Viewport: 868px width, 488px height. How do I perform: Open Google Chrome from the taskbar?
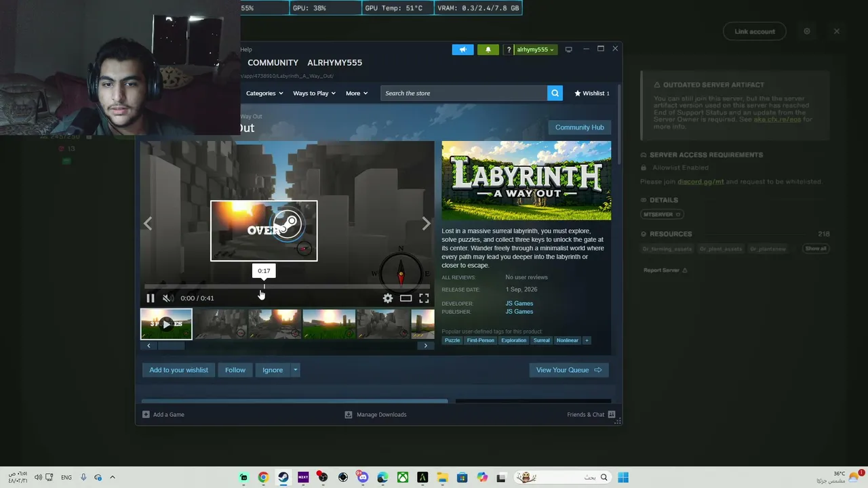tap(263, 477)
